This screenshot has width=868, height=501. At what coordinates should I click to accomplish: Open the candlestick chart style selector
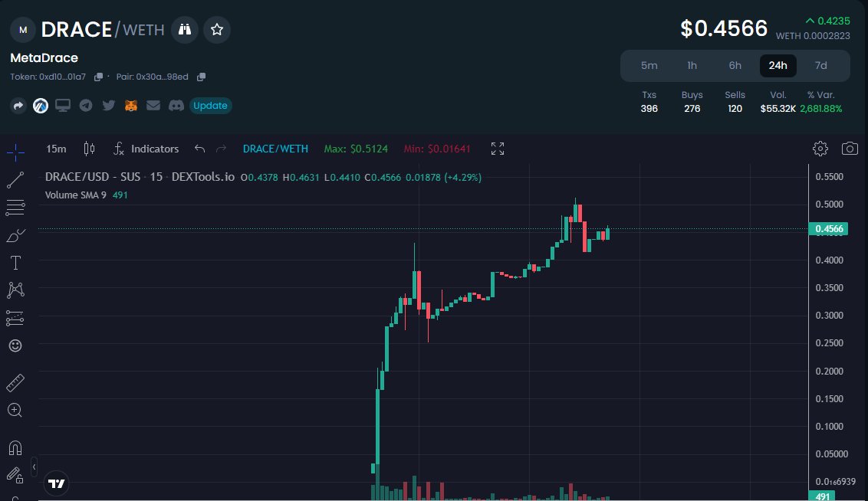point(89,149)
